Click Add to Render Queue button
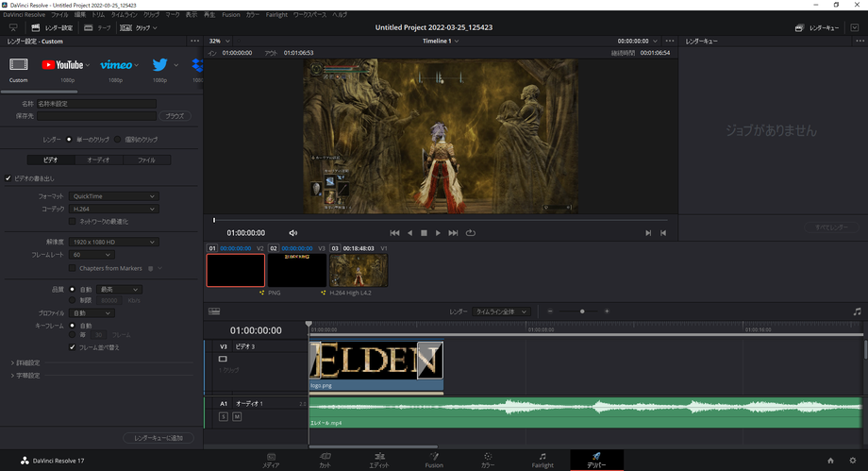This screenshot has height=471, width=868. pos(159,438)
